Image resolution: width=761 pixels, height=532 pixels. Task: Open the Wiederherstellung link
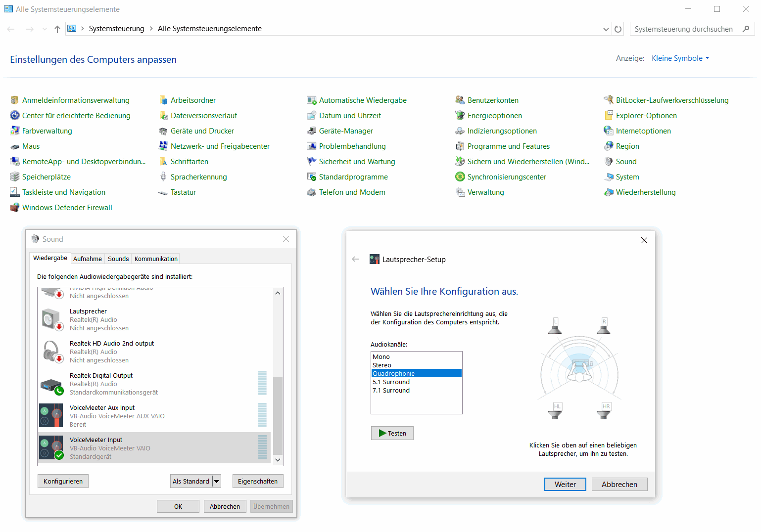coord(646,192)
